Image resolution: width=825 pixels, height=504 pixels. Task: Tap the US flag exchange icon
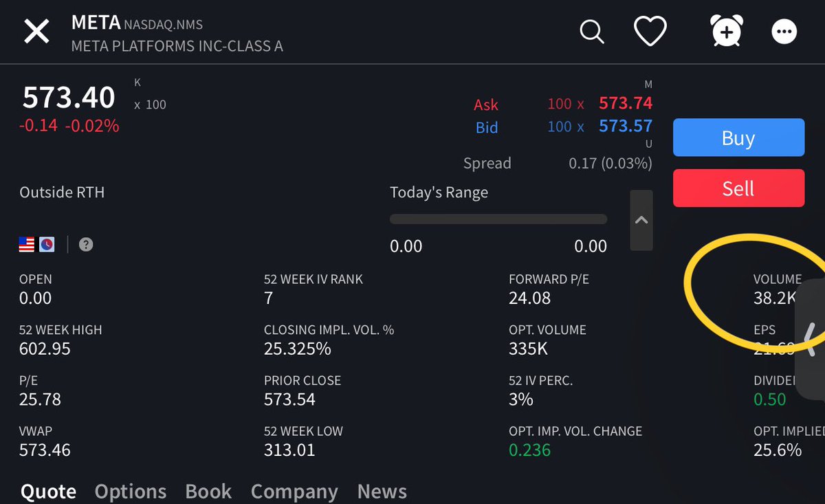point(27,244)
